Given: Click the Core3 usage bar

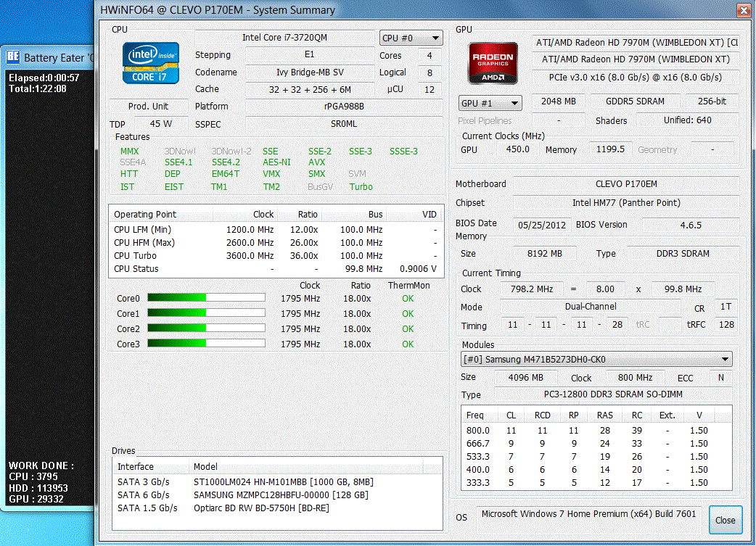Looking at the screenshot, I should coord(206,344).
